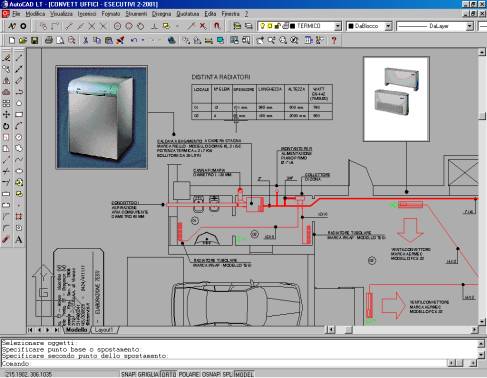Screen dimensions: 487x378
Task: Toggle SPL lineweight in status bar
Action: (227, 374)
